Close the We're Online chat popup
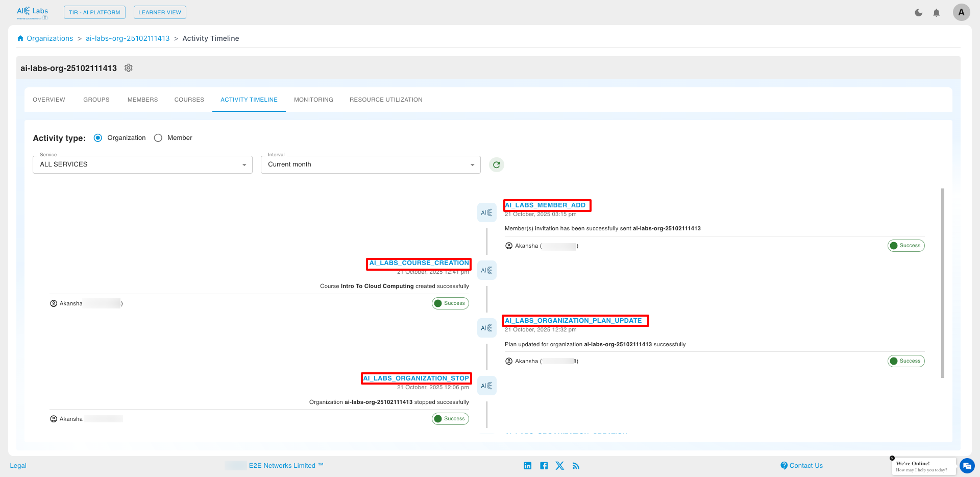 [892, 458]
